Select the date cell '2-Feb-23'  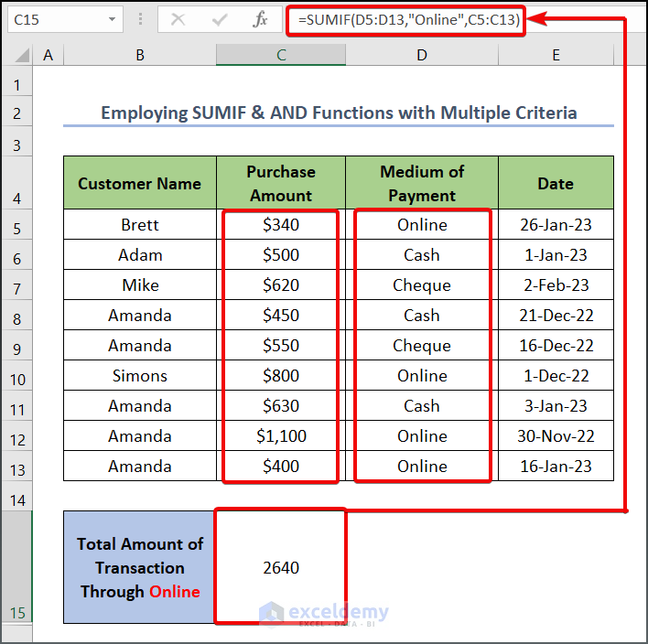tap(556, 284)
